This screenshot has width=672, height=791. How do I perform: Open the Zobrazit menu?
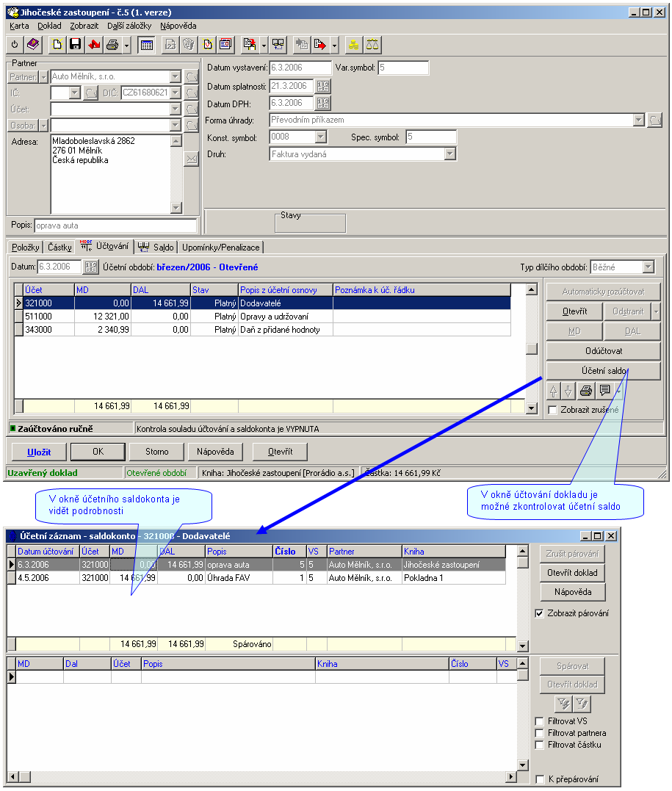pyautogui.click(x=84, y=26)
